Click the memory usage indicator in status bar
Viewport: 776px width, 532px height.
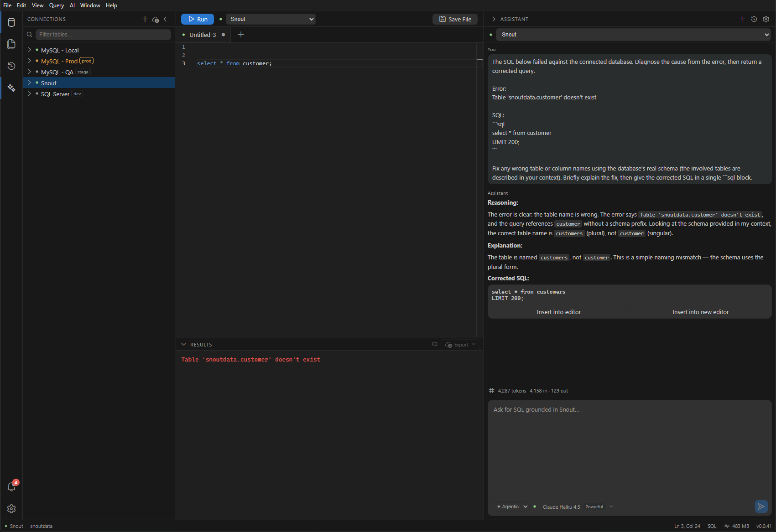(737, 526)
